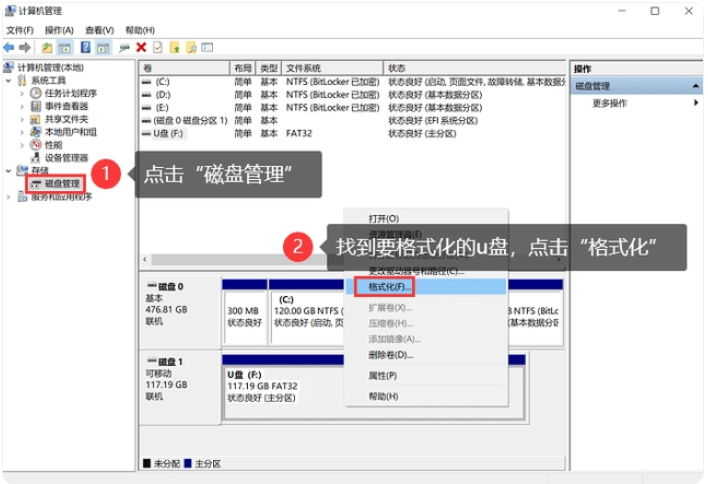Choose 格式化(F)... in the context menu

(x=383, y=286)
